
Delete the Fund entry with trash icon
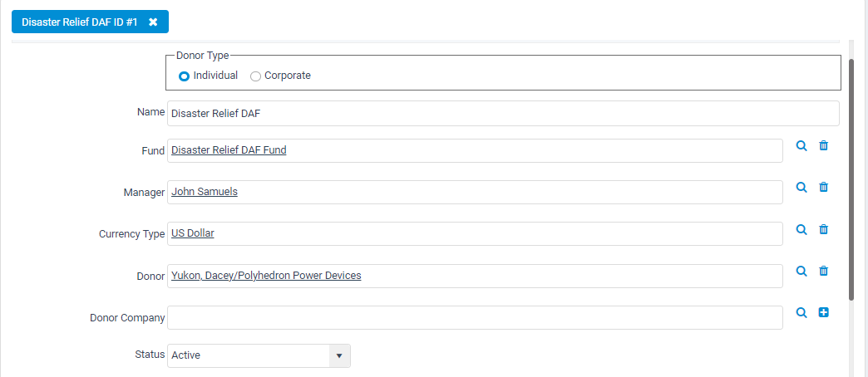tap(824, 145)
